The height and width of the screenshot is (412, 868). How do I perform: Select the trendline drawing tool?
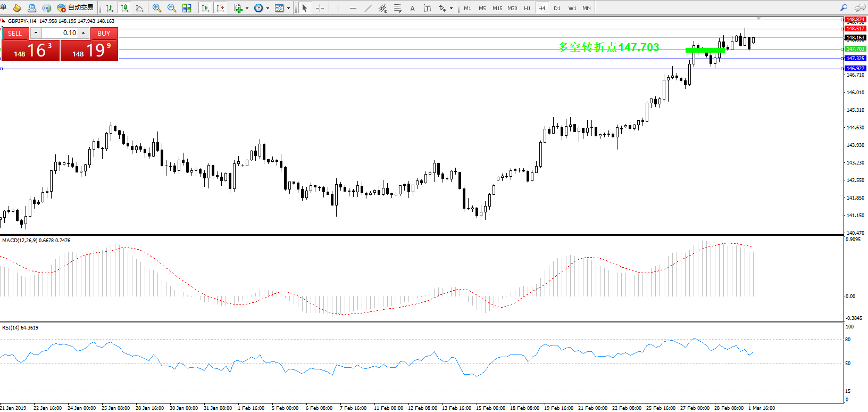[x=368, y=8]
